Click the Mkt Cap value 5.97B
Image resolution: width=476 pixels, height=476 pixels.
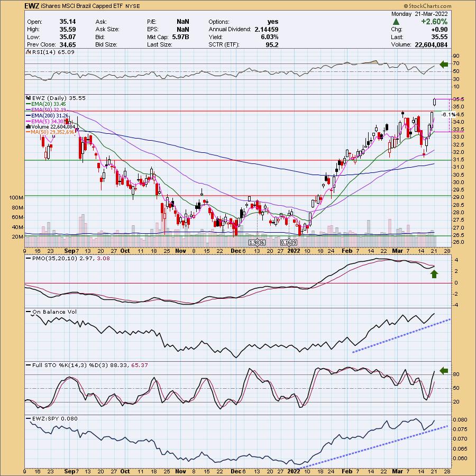[180, 37]
